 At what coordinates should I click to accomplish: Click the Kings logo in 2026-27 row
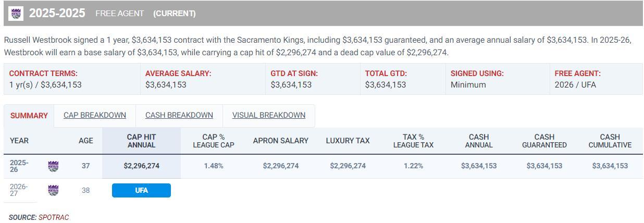pyautogui.click(x=53, y=190)
